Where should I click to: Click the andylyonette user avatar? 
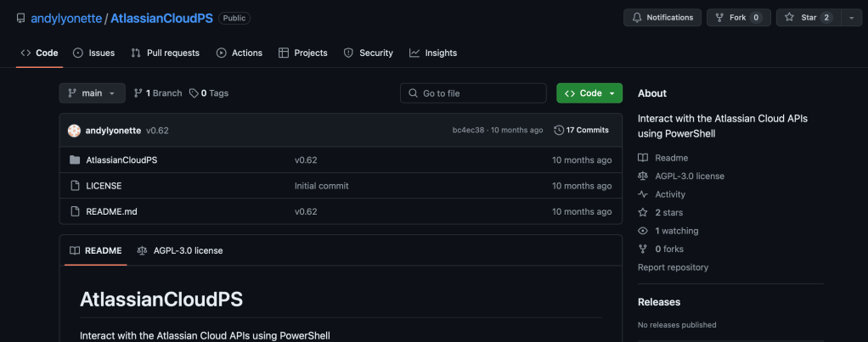coord(74,130)
